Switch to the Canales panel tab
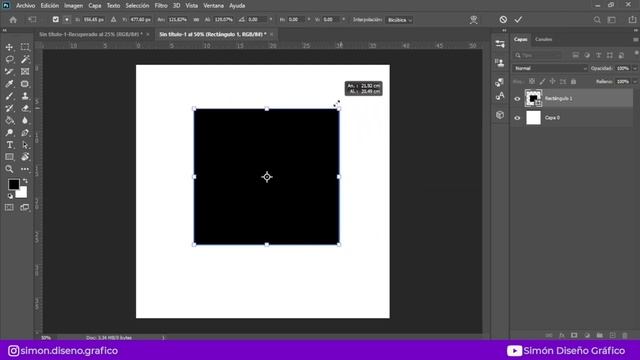Screen dimensions: 640x360 tap(544, 40)
